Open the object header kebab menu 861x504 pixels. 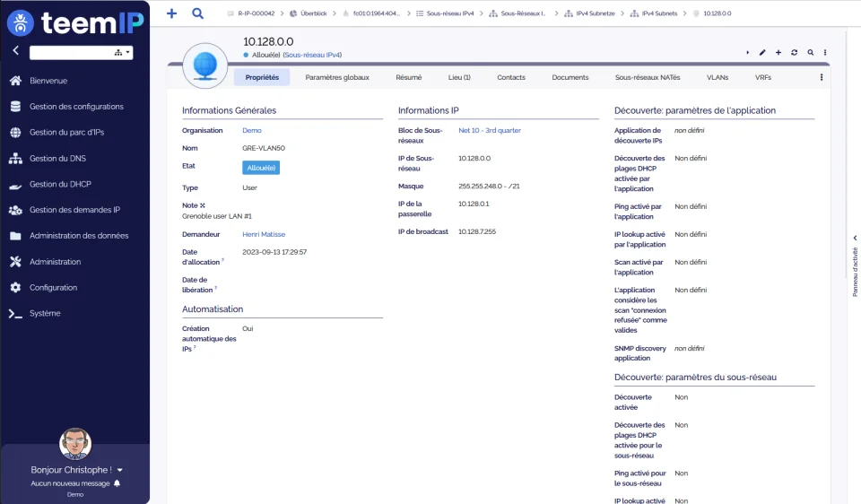point(825,53)
